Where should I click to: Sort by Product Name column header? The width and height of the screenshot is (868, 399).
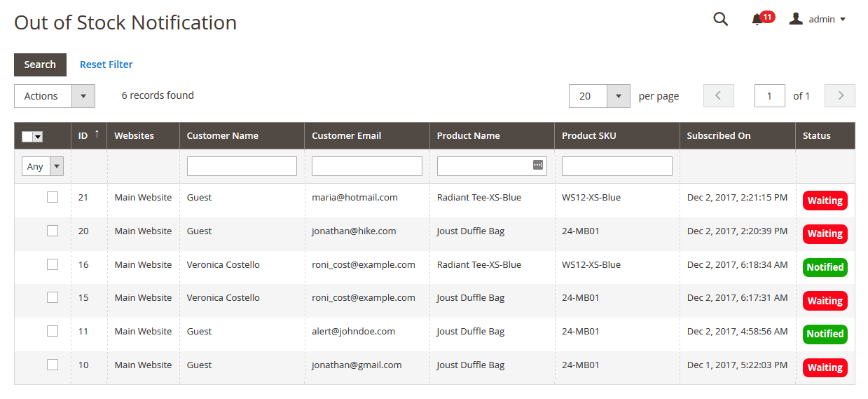pos(469,135)
